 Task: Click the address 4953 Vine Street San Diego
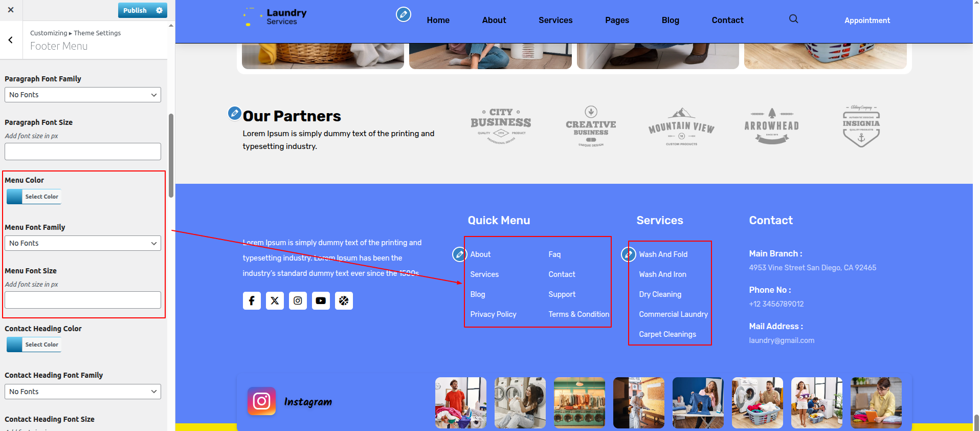tap(812, 268)
